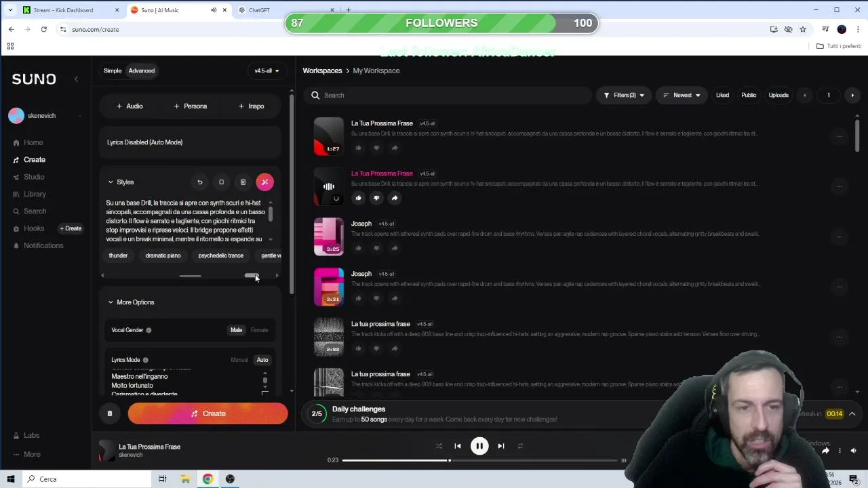868x488 pixels.
Task: Dislike the first La Tua Prossima Frase track
Action: (376, 148)
